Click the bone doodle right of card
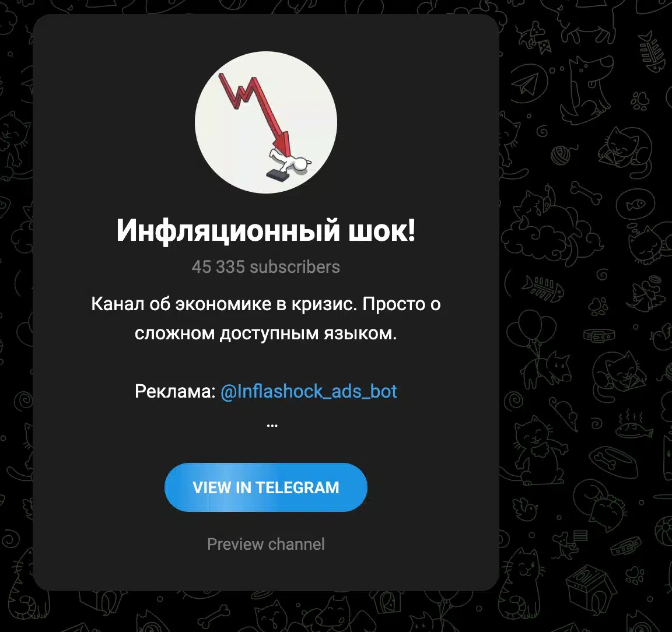The width and height of the screenshot is (672, 632). [587, 193]
